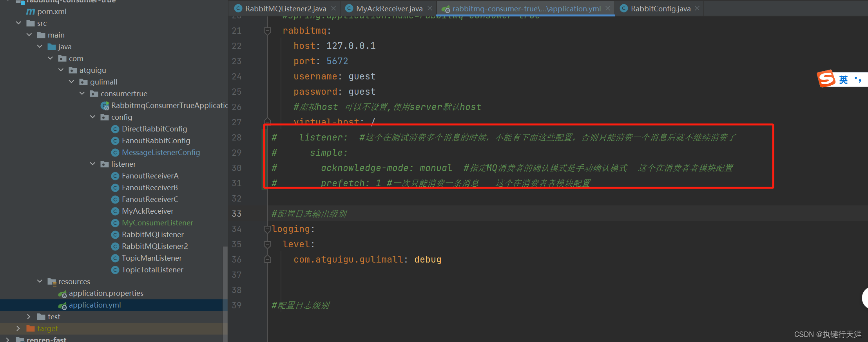Click the MyAckReceiver class icon in tree
868x342 pixels.
115,211
